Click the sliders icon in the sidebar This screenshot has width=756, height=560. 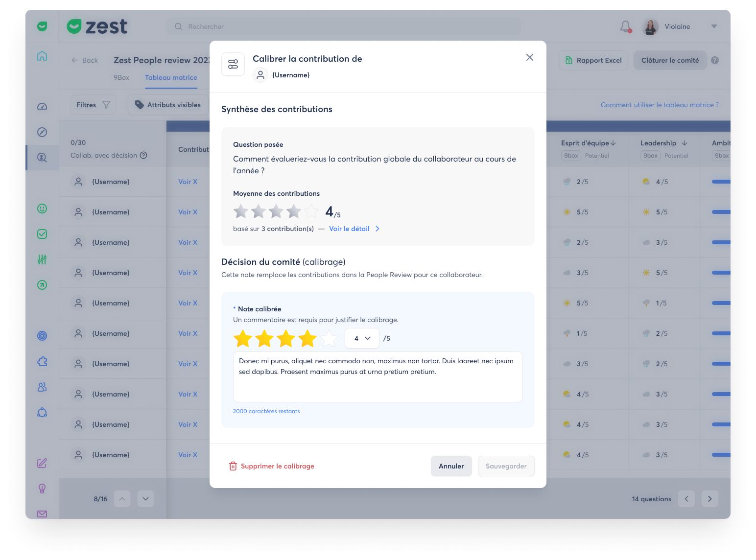pyautogui.click(x=42, y=259)
